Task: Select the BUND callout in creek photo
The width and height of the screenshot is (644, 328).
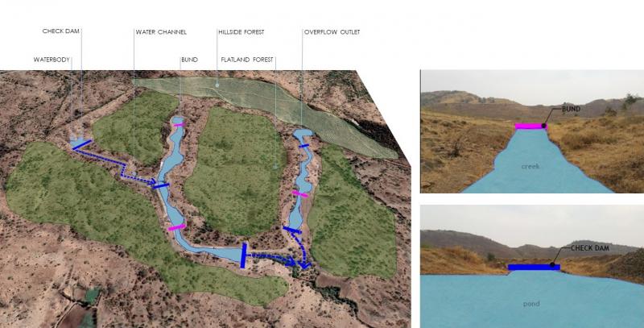Action: coord(571,110)
